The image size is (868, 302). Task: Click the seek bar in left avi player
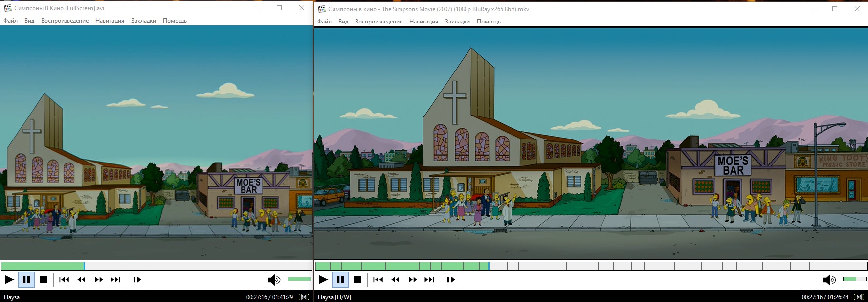156,266
